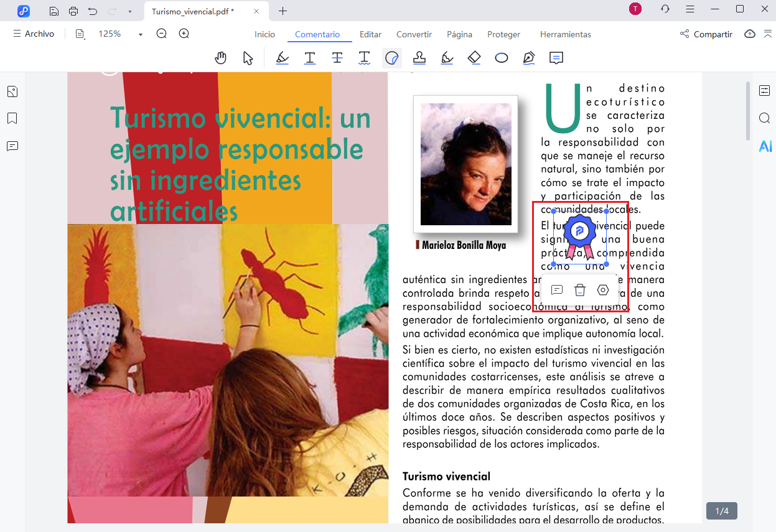Expand the quick access toolbar arrow
This screenshot has height=532, width=776.
coord(129,11)
